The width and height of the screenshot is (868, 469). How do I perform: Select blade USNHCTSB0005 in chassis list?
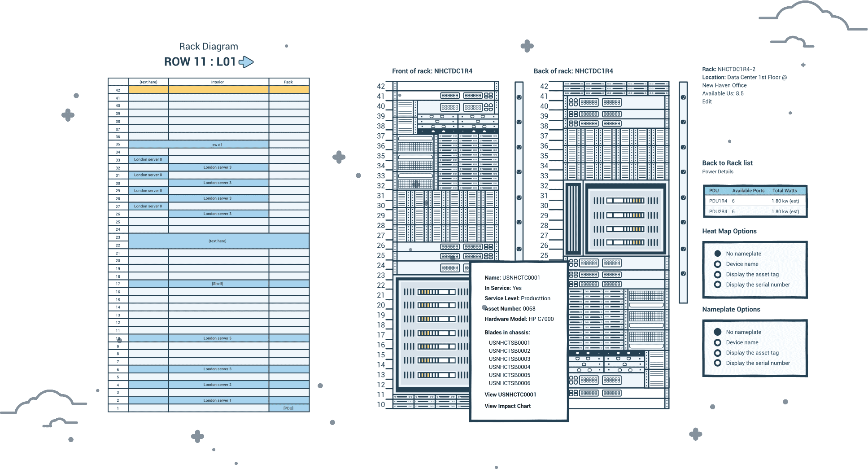click(509, 375)
